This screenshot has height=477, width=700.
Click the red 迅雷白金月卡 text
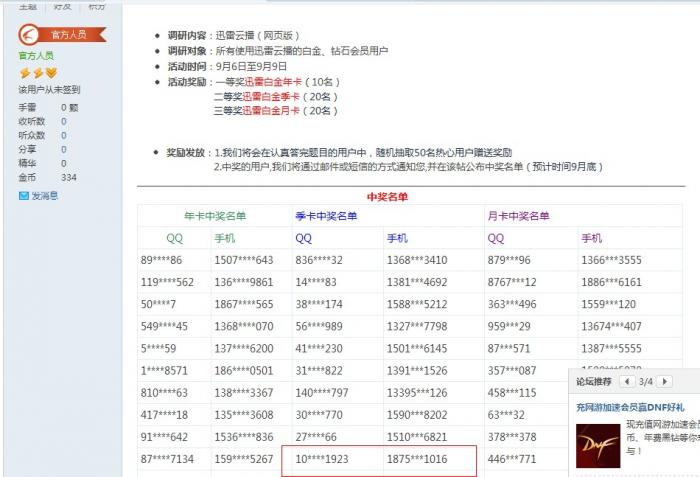(271, 111)
